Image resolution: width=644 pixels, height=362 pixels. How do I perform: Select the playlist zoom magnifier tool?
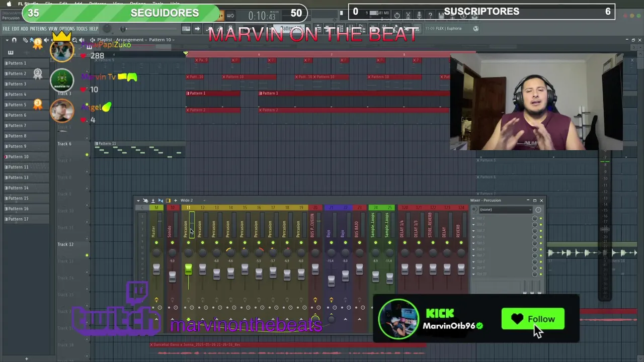tap(74, 40)
